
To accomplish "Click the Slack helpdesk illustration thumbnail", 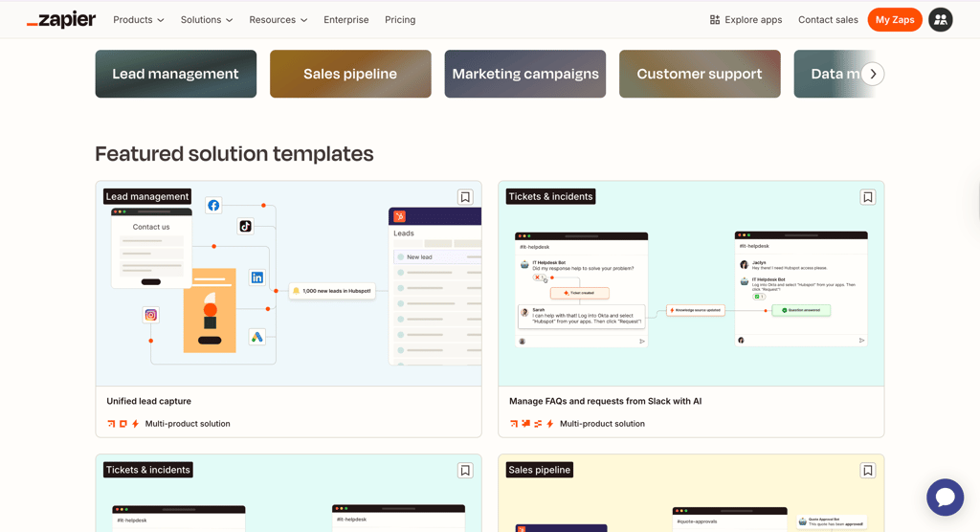I will coord(691,284).
